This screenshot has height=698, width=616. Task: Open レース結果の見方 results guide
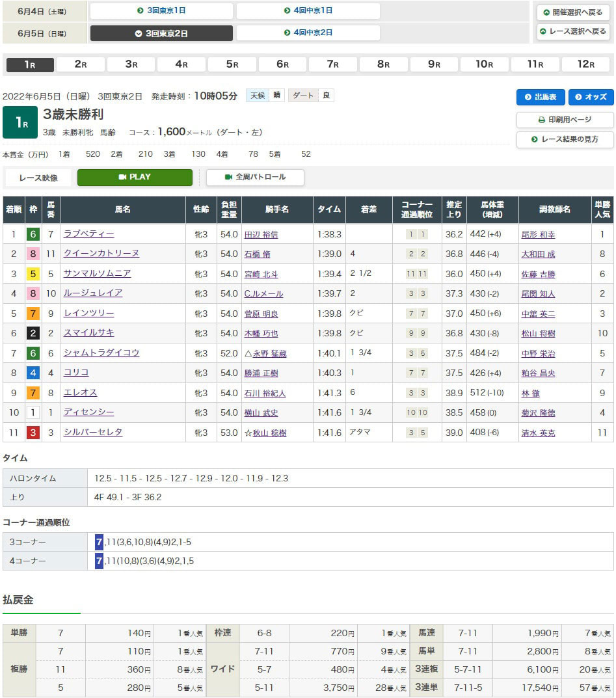pos(565,139)
